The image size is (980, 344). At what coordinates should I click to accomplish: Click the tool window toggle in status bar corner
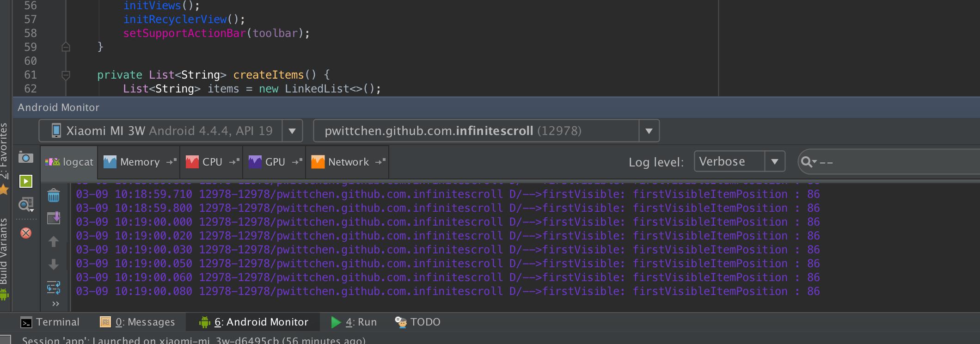[5, 340]
